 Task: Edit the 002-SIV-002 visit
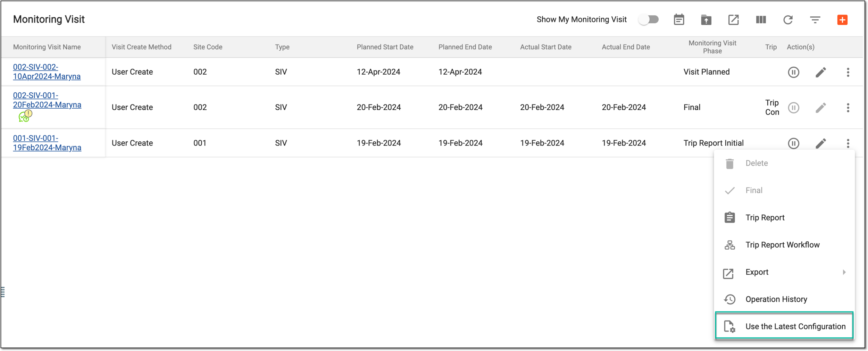(821, 72)
